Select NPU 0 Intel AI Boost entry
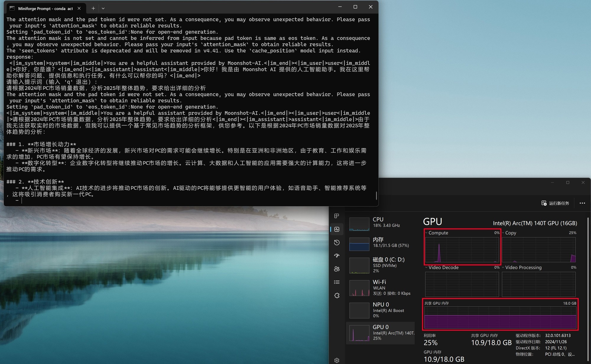 coord(381,310)
